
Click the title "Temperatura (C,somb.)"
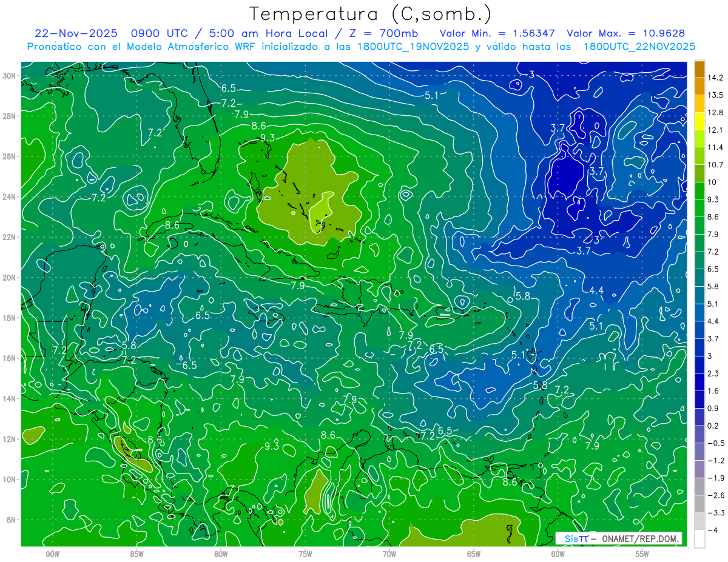coord(371,14)
